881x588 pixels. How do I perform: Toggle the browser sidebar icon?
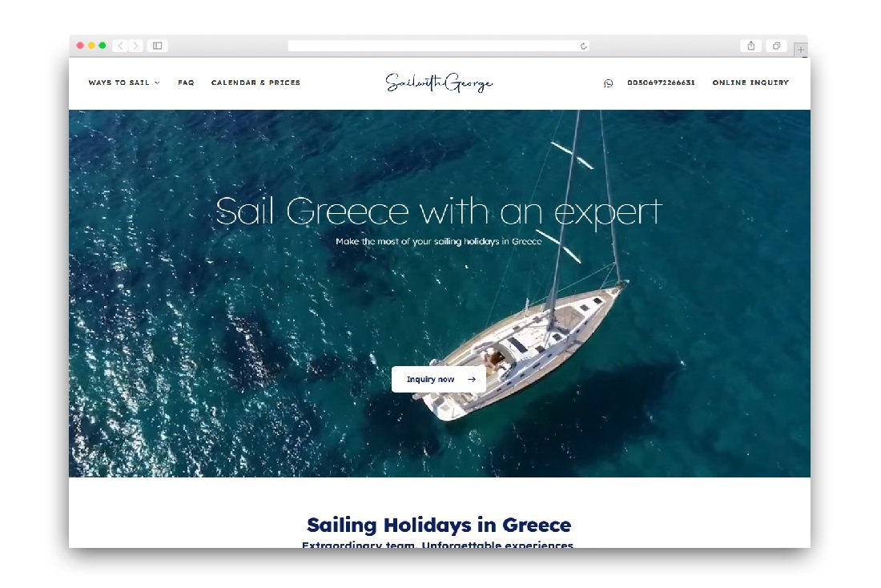(x=157, y=46)
